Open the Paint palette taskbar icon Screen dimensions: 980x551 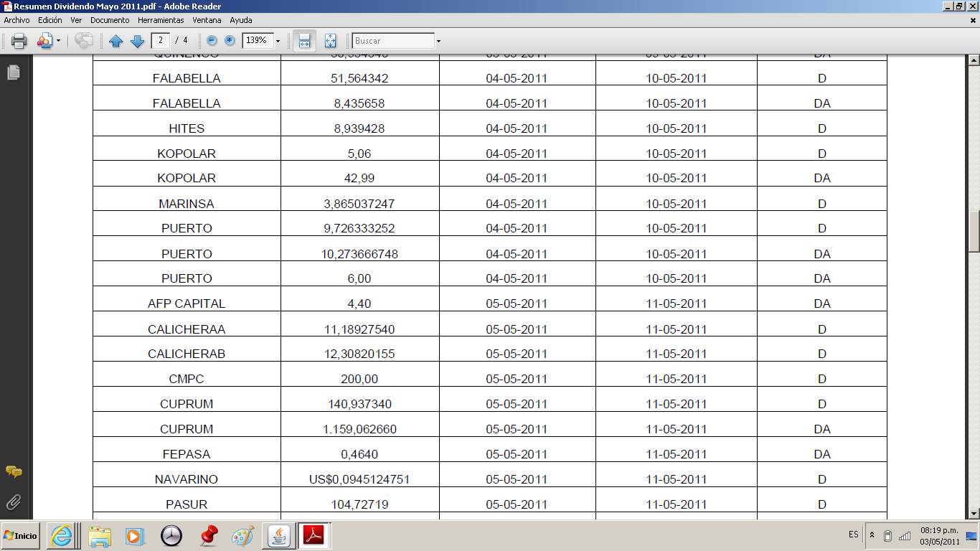click(243, 535)
